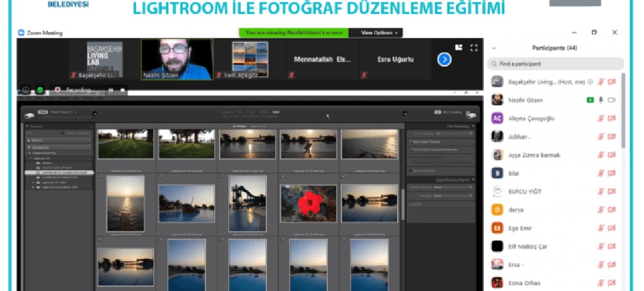The height and width of the screenshot is (291, 644).
Task: Click the muted microphone icon for derya
Action: click(x=600, y=210)
